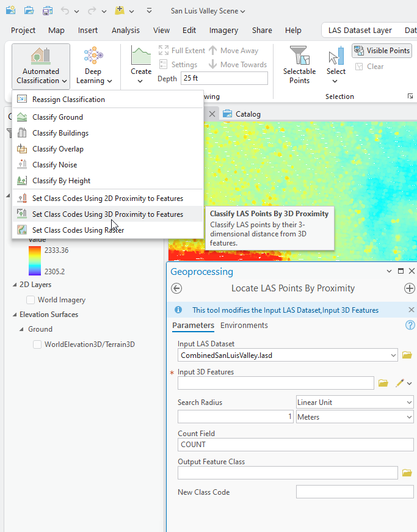This screenshot has width=417, height=532.
Task: Select the LAS Dataset Layer contextual tab
Action: [x=360, y=30]
